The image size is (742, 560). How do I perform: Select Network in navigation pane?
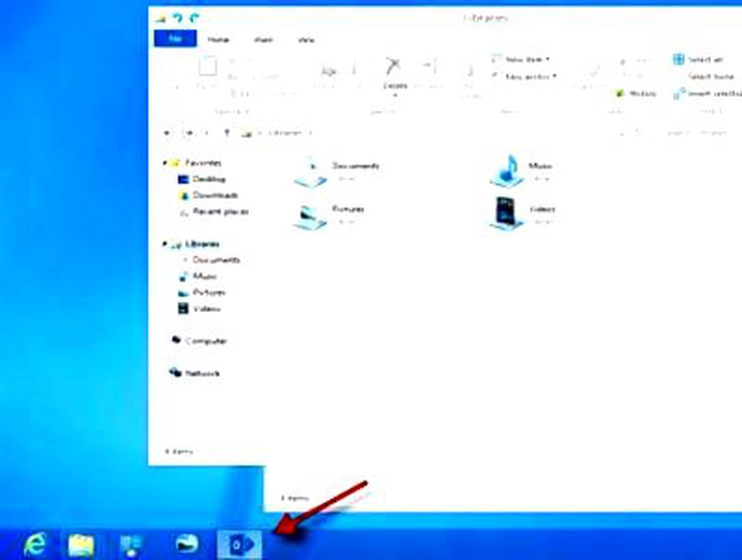click(x=195, y=373)
